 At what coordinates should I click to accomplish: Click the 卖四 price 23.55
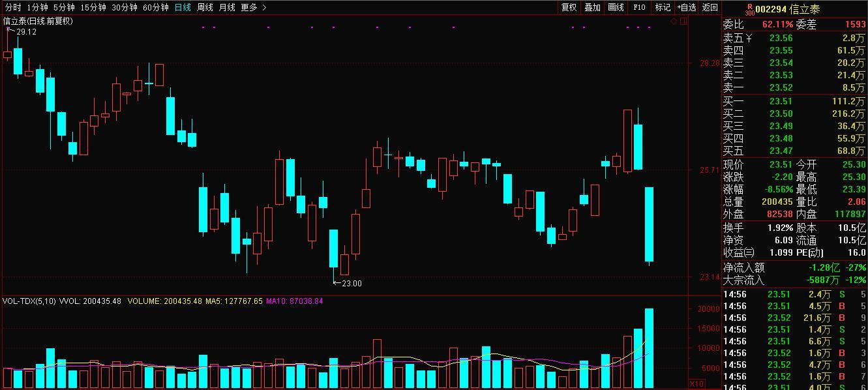tap(781, 51)
